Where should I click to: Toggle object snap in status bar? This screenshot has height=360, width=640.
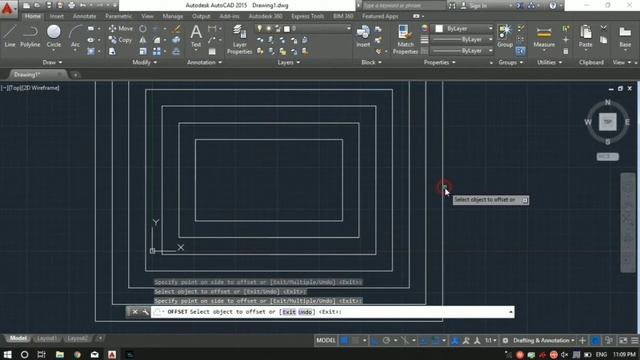[x=435, y=340]
